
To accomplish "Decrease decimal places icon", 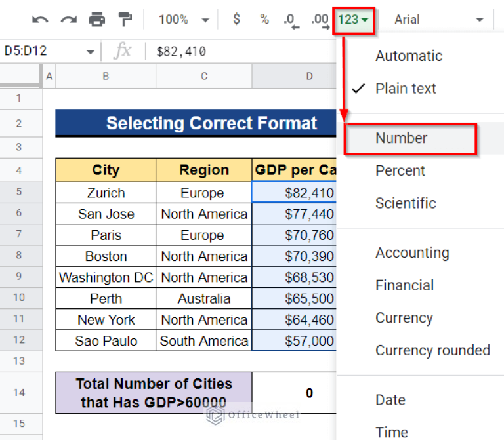I will point(291,21).
